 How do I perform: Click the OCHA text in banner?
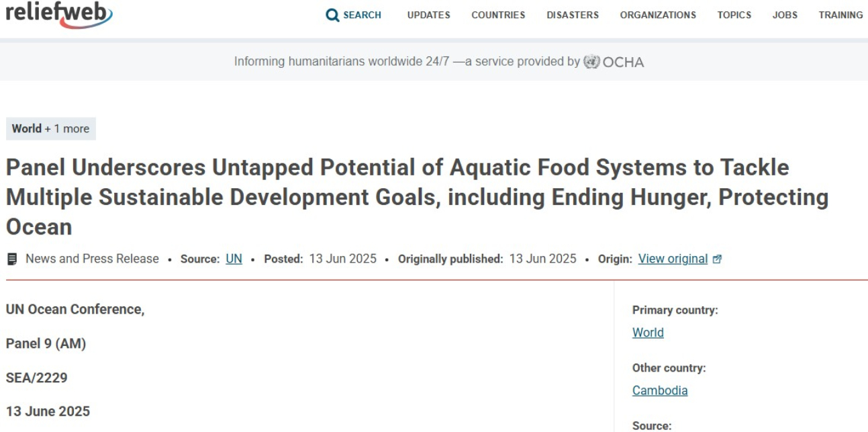click(x=623, y=62)
